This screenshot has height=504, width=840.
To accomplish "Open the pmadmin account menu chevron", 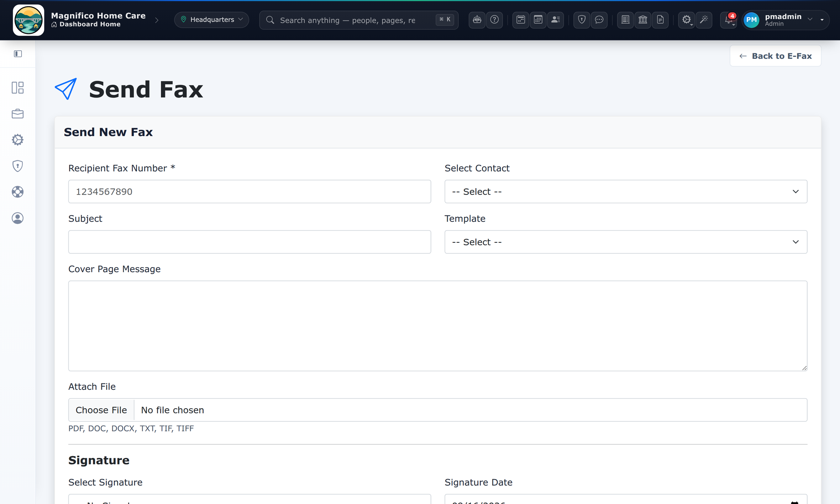I will coord(810,19).
